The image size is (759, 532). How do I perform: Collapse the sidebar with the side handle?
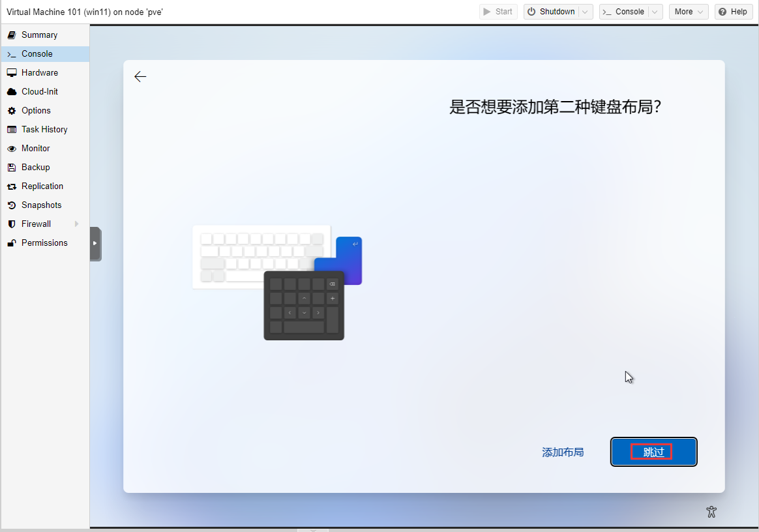click(x=95, y=243)
